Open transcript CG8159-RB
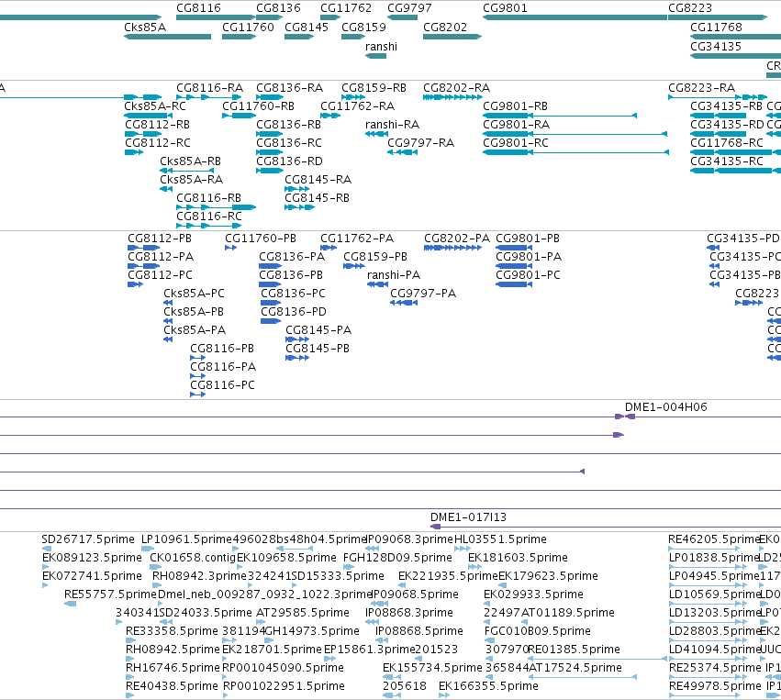Screen dimensions: 781x700 (x=353, y=97)
